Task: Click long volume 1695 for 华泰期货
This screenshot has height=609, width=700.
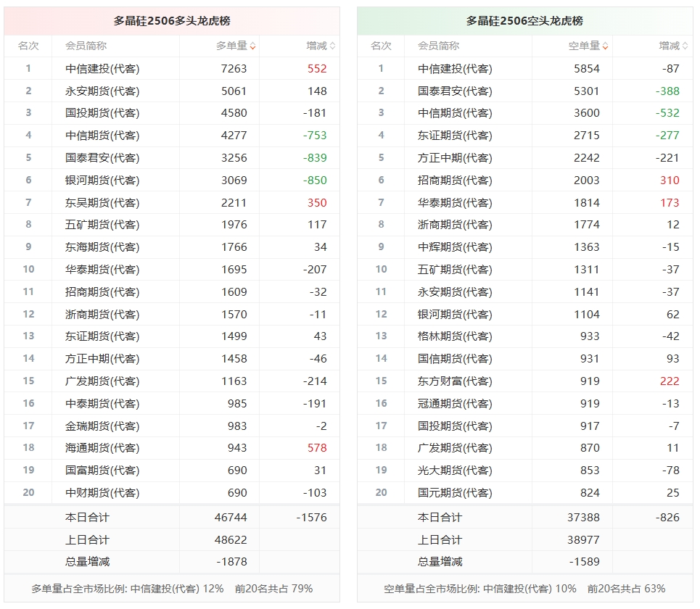Action: (234, 270)
